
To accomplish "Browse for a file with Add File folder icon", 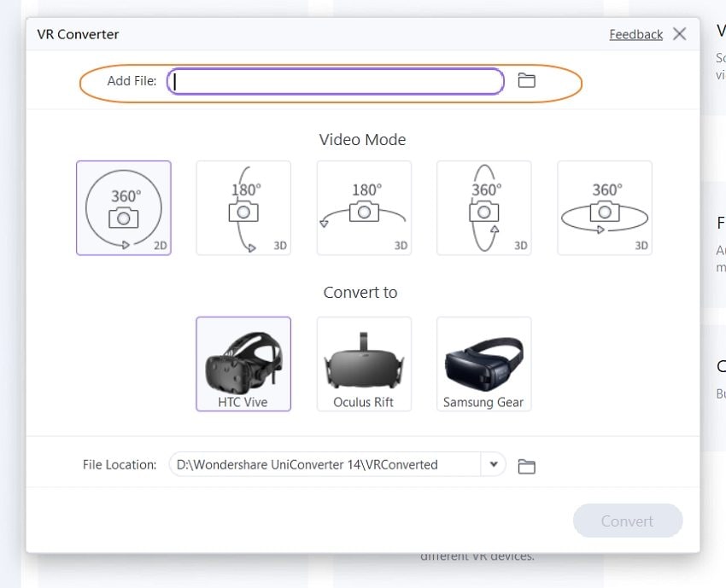I will [526, 80].
